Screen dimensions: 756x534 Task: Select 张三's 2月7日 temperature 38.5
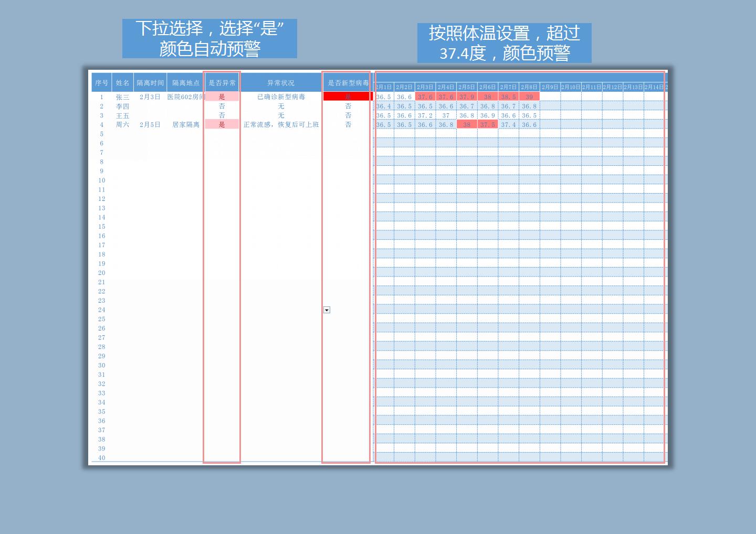(x=508, y=97)
